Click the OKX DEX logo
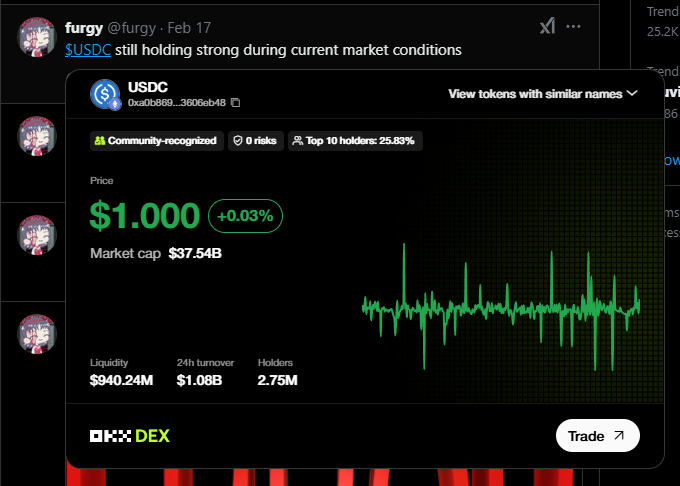Viewport: 680px width, 486px height. point(130,436)
